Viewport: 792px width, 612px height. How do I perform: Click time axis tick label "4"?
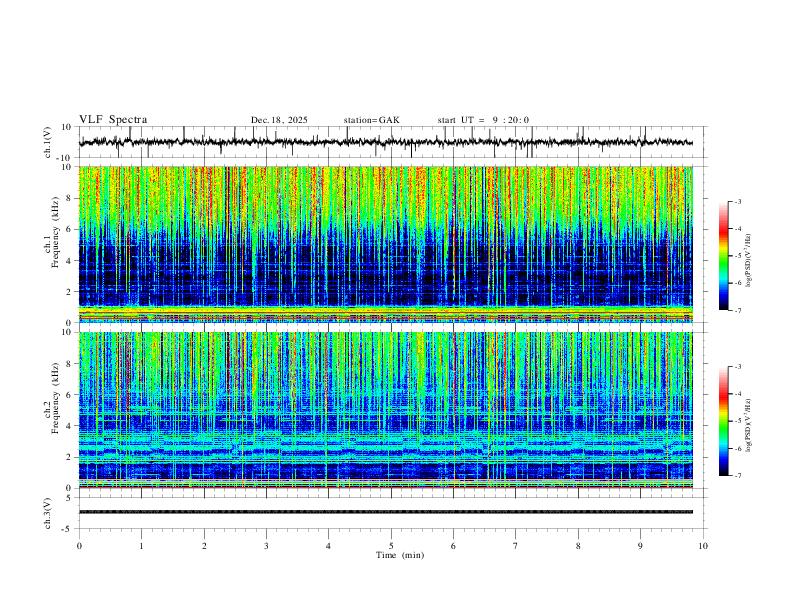[329, 546]
